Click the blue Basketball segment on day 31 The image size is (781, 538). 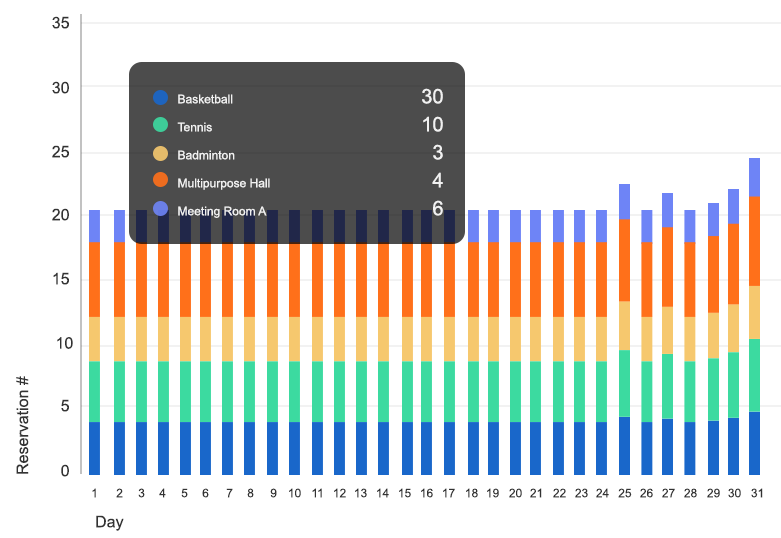pos(754,443)
